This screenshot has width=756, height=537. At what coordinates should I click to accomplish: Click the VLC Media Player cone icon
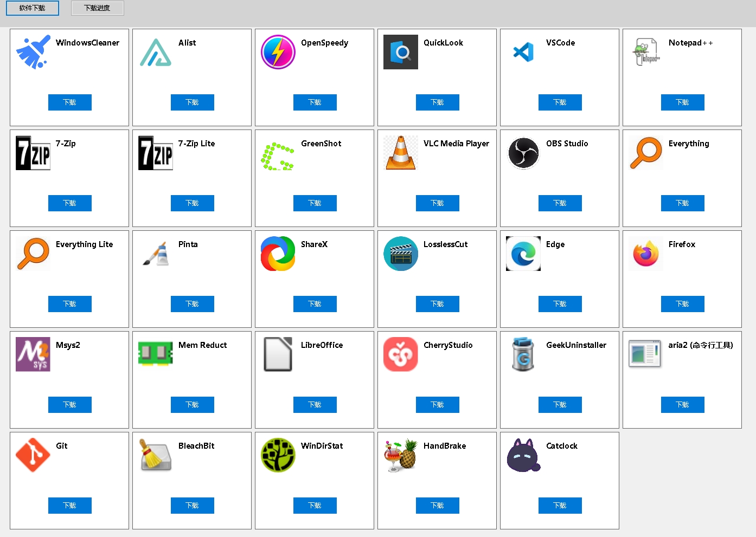click(401, 153)
